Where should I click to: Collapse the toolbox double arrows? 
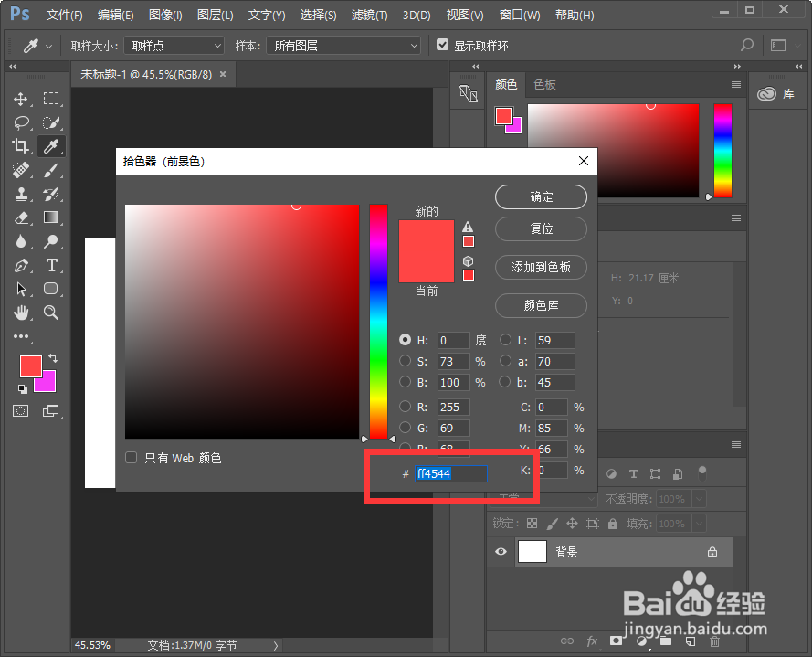(x=13, y=67)
